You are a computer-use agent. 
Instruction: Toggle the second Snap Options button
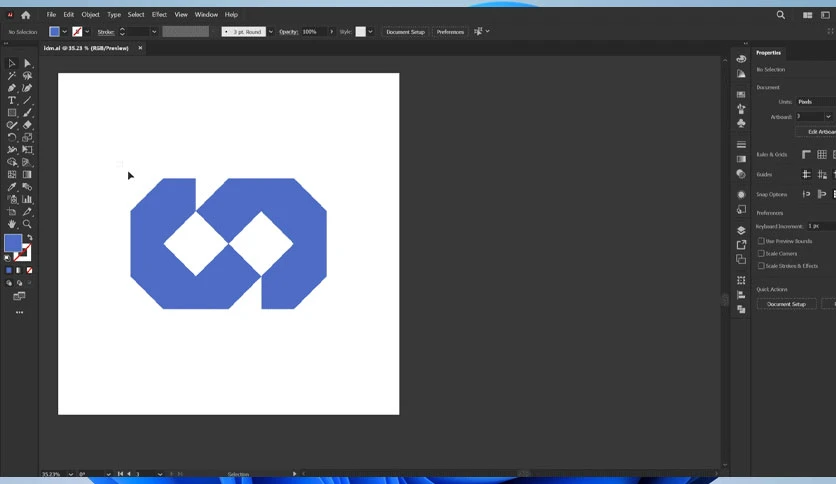(822, 194)
